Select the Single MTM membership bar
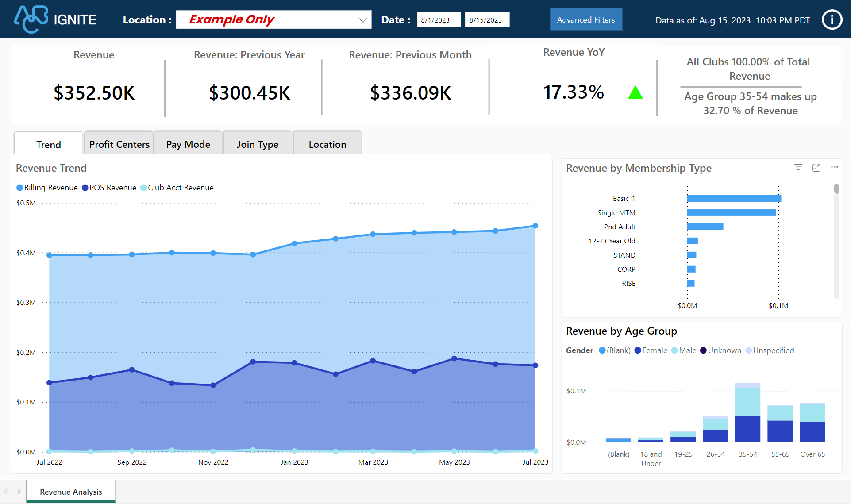The height and width of the screenshot is (504, 851). click(x=732, y=212)
